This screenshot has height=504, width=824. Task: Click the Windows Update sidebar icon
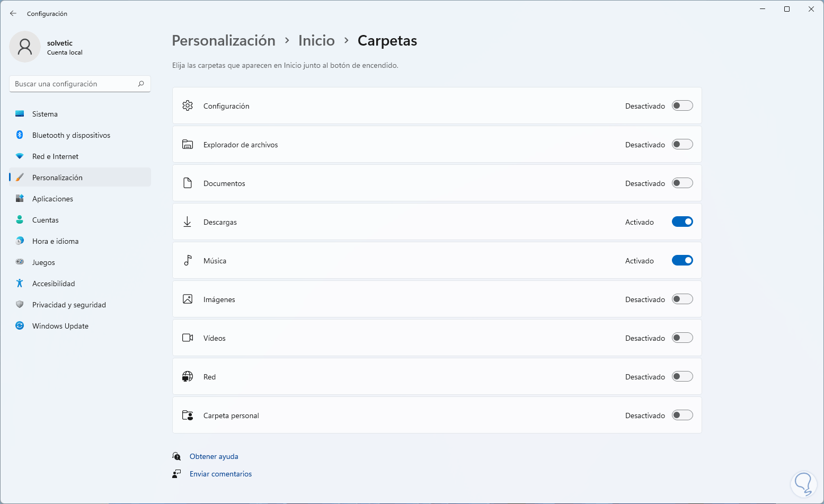20,326
